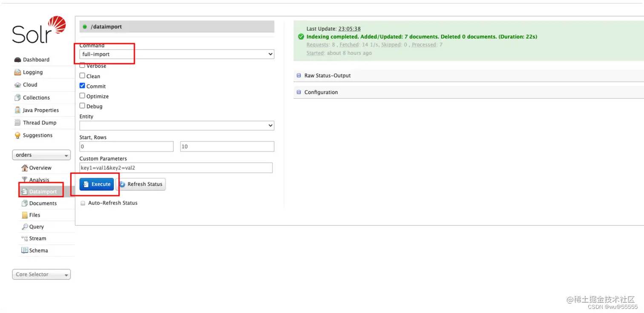Click the Thread Dump icon
Viewport: 644px width, 313px height.
(x=17, y=123)
